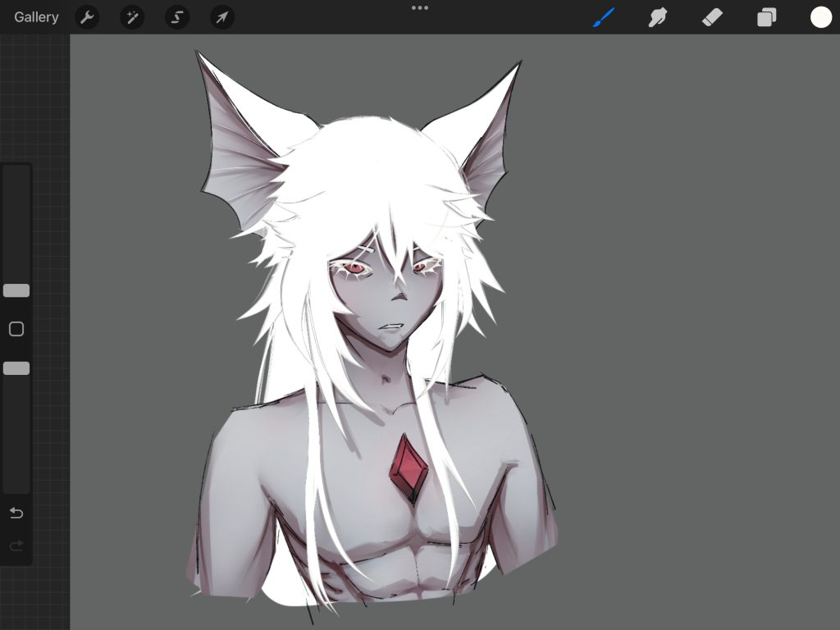Open the Layers panel
840x630 pixels.
click(x=766, y=17)
